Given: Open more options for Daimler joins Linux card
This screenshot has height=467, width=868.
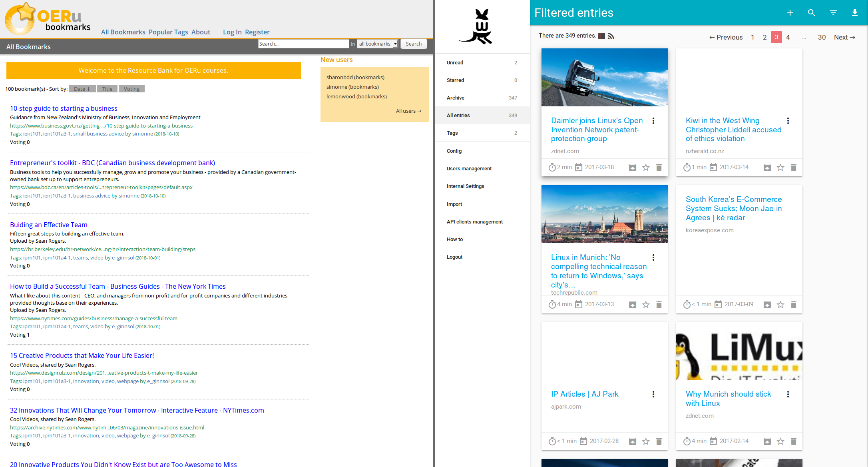Looking at the screenshot, I should pyautogui.click(x=653, y=121).
